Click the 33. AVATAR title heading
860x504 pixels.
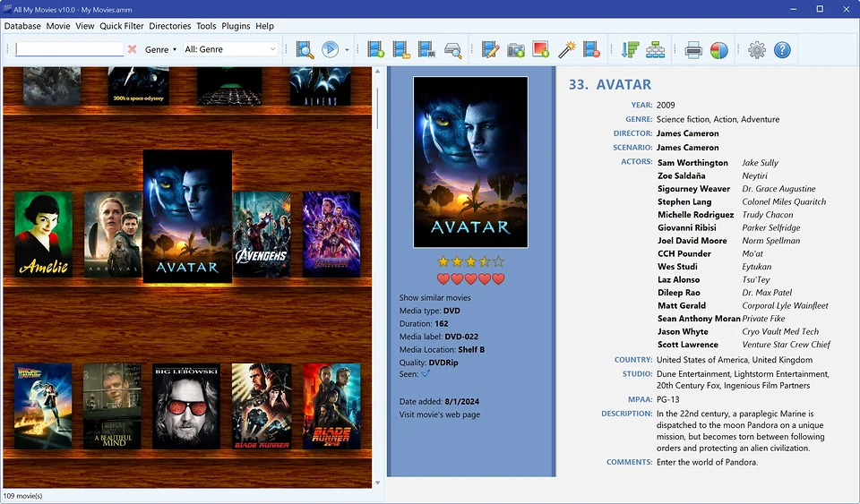[x=610, y=84]
